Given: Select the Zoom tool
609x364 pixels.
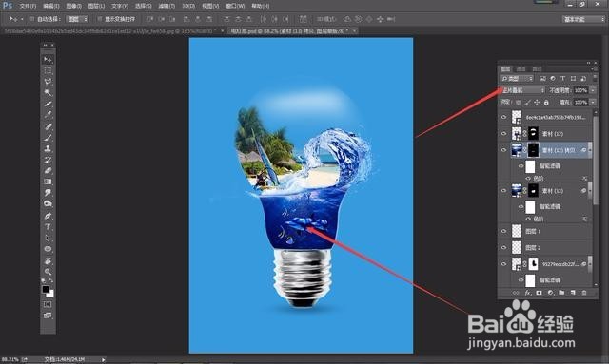Looking at the screenshot, I should click(48, 272).
